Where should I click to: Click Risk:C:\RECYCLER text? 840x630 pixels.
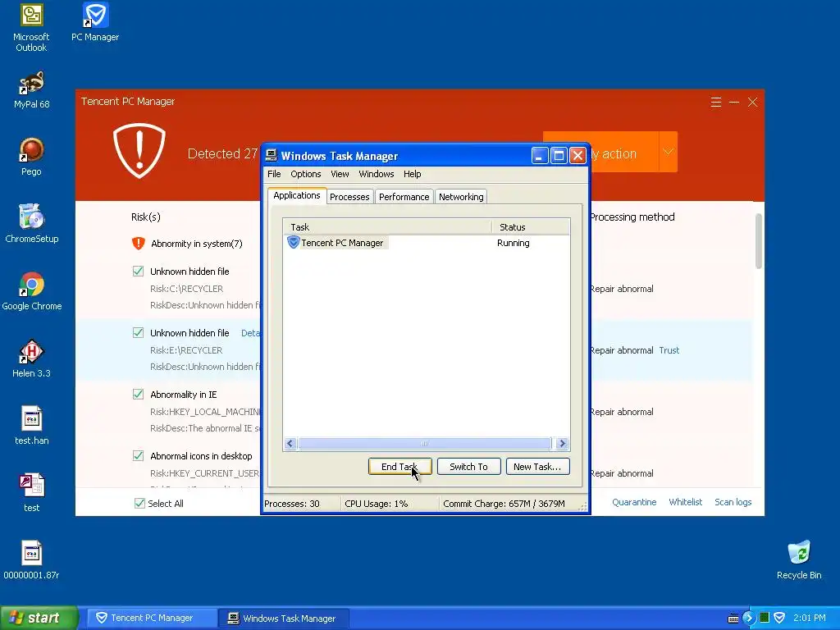[x=186, y=289]
